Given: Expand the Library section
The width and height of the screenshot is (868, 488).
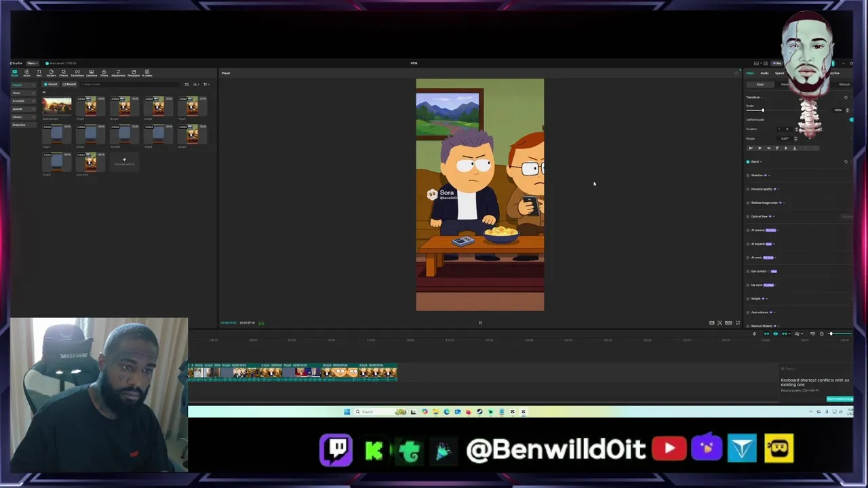Looking at the screenshot, I should click(x=24, y=117).
